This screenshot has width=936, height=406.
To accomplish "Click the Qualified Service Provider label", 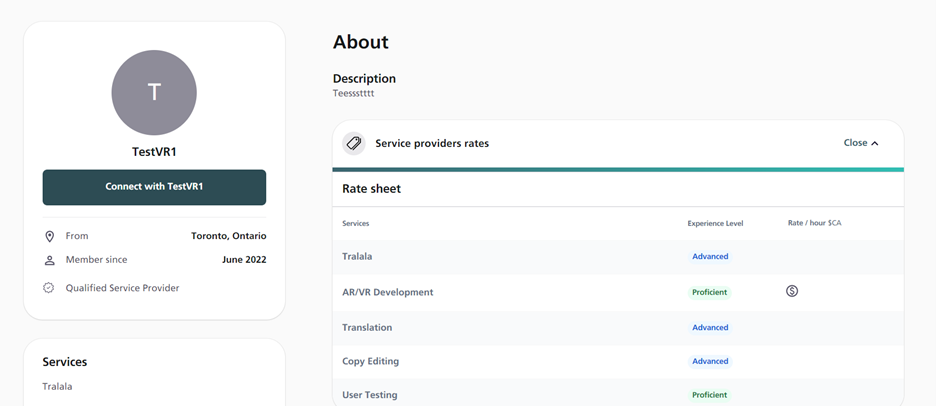I will tap(122, 288).
